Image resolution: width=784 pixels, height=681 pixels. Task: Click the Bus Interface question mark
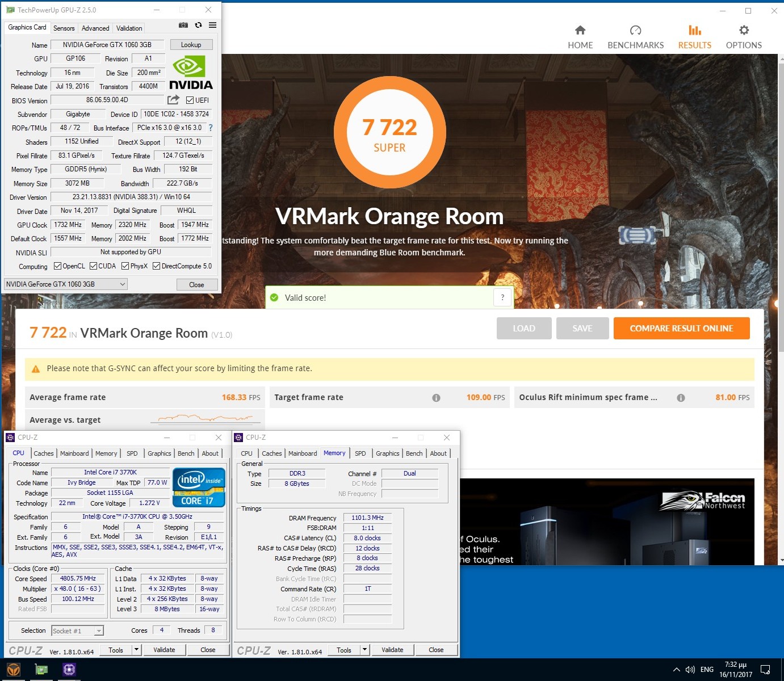coord(211,128)
